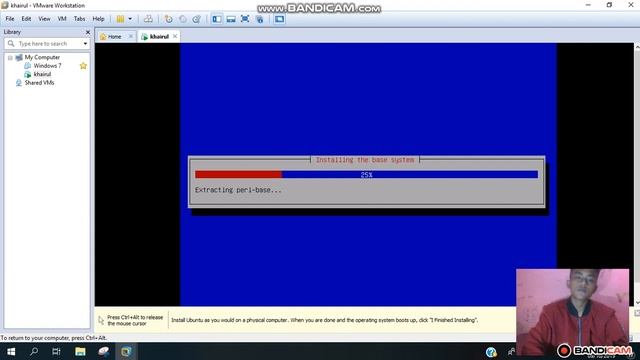
Task: Click the suspend/pause VM toolbar icon
Action: click(120, 19)
